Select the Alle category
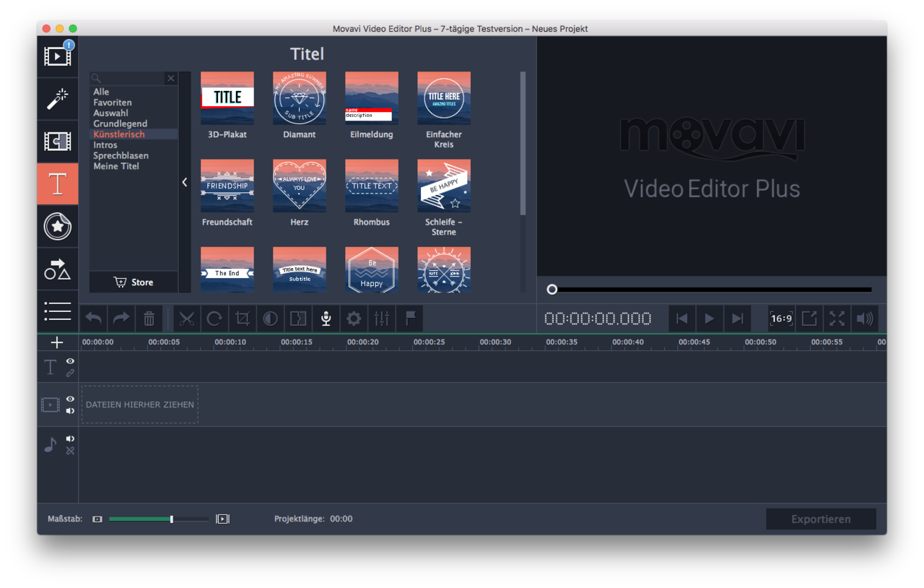Image resolution: width=924 pixels, height=588 pixels. point(101,92)
